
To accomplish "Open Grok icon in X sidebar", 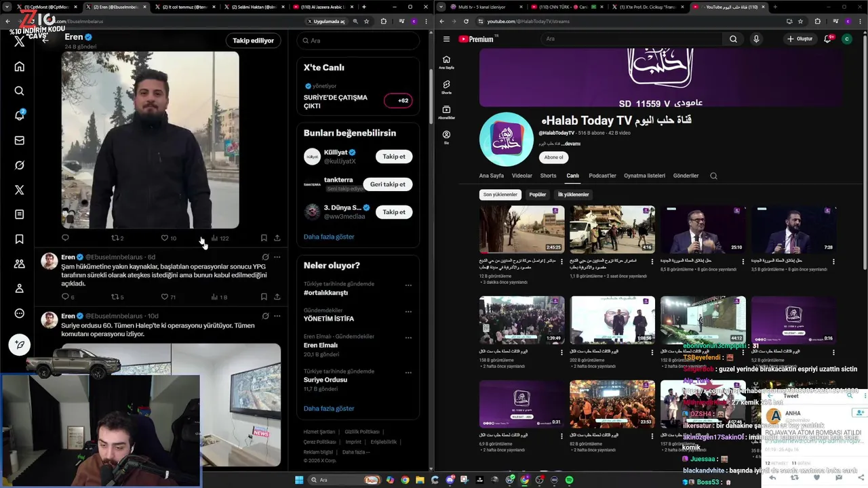I will click(x=19, y=165).
